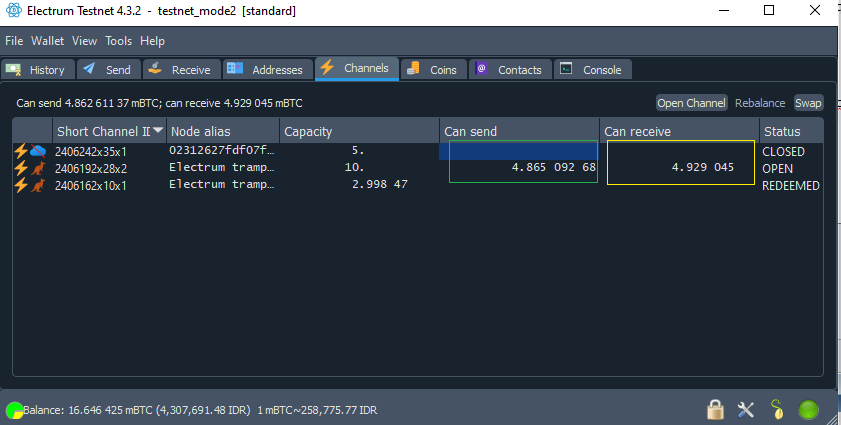The image size is (841, 425).
Task: Switch to the Addresses tab
Action: 268,70
